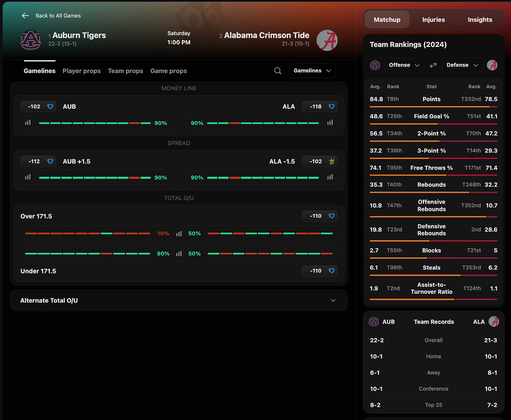The width and height of the screenshot is (511, 420).
Task: Click the Defensive Rebounds stat label
Action: [x=431, y=230]
